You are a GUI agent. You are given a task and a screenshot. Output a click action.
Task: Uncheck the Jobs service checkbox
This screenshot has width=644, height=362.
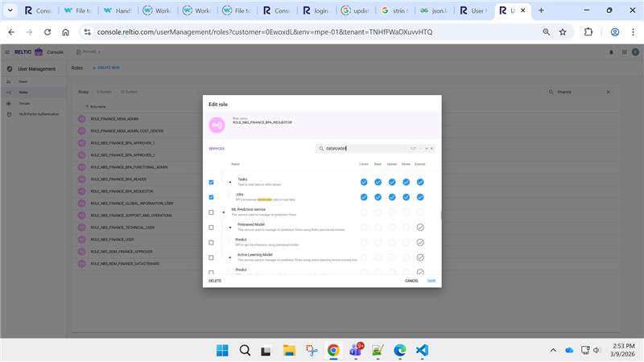[211, 197]
